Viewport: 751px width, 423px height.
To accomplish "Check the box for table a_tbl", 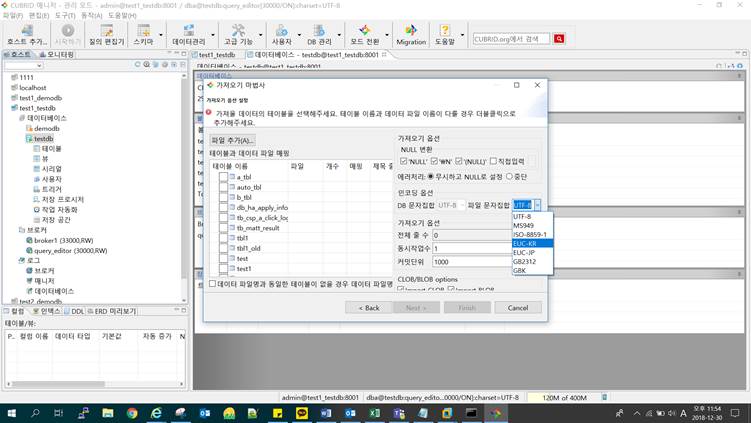I will click(x=223, y=176).
